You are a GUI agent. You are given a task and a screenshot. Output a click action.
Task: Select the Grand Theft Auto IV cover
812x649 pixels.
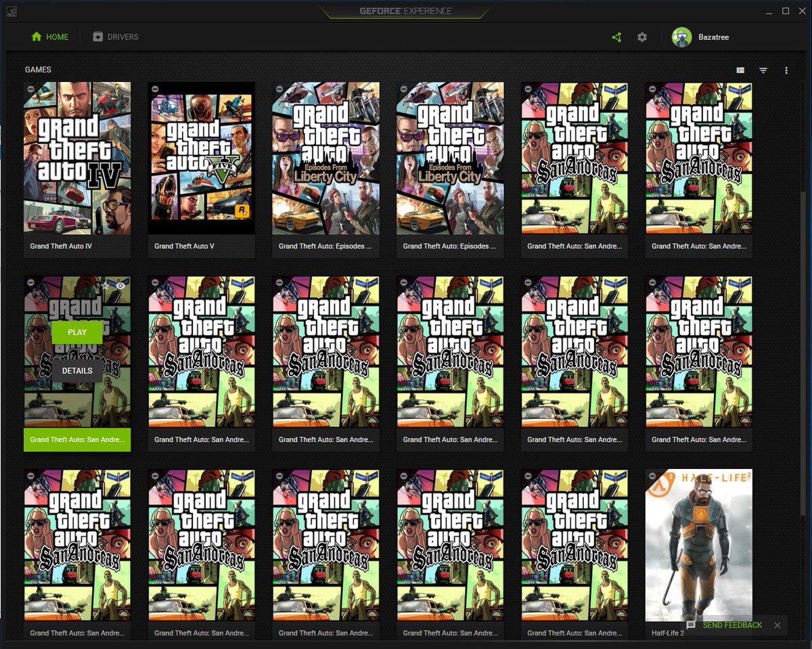coord(77,158)
